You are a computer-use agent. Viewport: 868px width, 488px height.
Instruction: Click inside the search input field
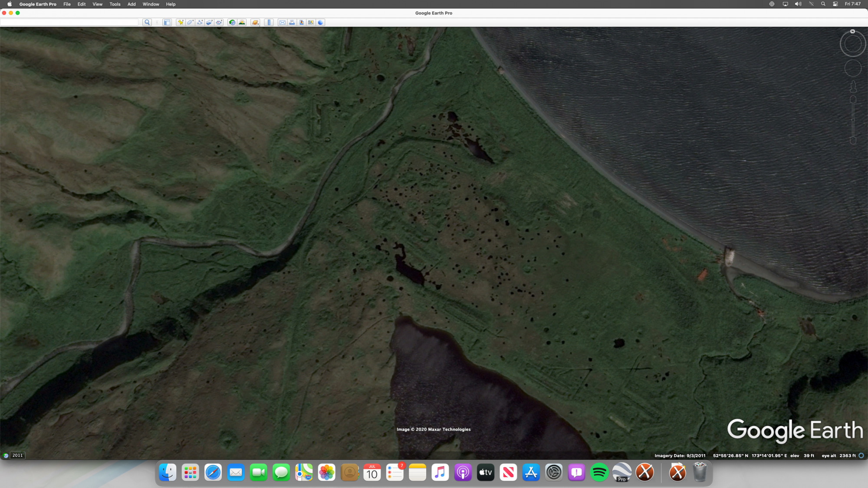69,23
